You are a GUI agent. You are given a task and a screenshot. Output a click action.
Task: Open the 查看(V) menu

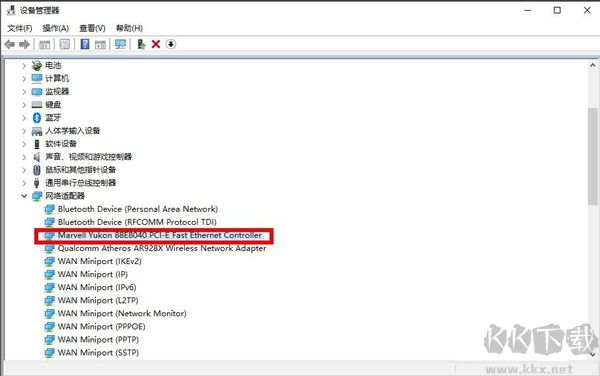pyautogui.click(x=92, y=28)
